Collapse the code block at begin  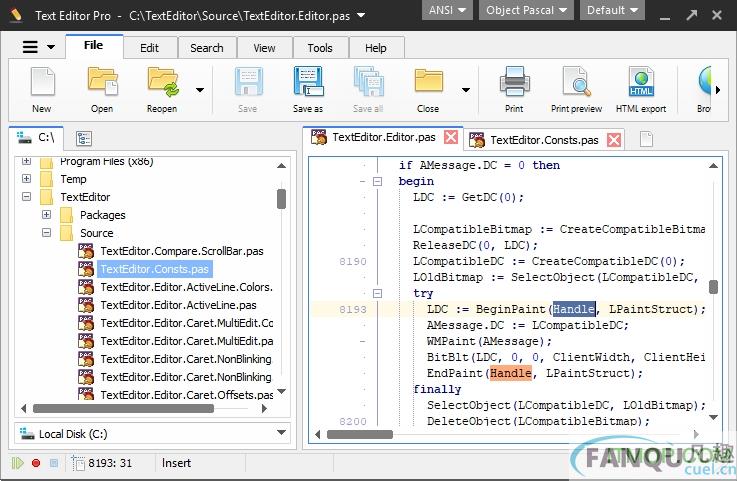pos(377,182)
